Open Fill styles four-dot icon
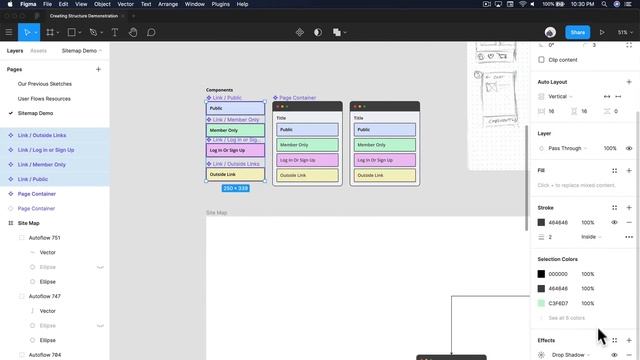This screenshot has width=640, height=360. tap(614, 171)
